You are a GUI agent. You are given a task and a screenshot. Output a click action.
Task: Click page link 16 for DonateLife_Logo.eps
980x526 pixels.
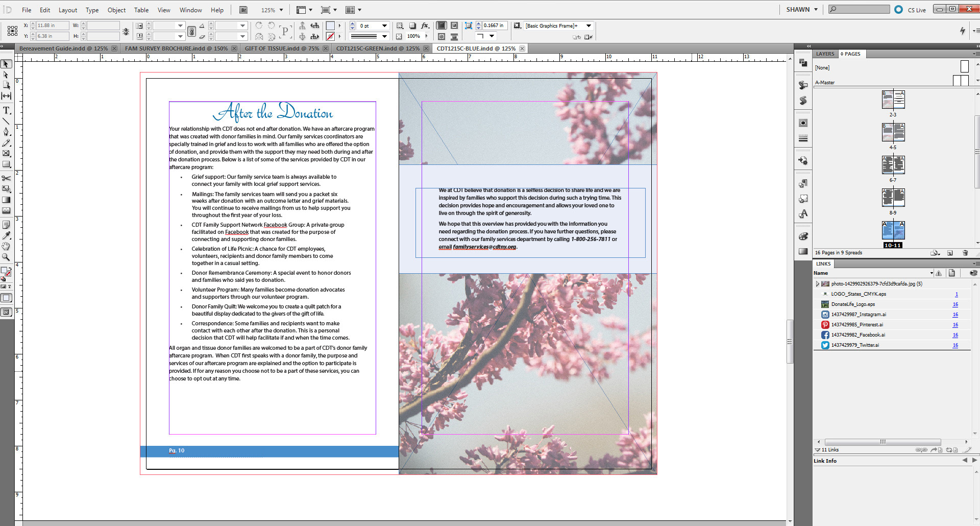point(955,304)
